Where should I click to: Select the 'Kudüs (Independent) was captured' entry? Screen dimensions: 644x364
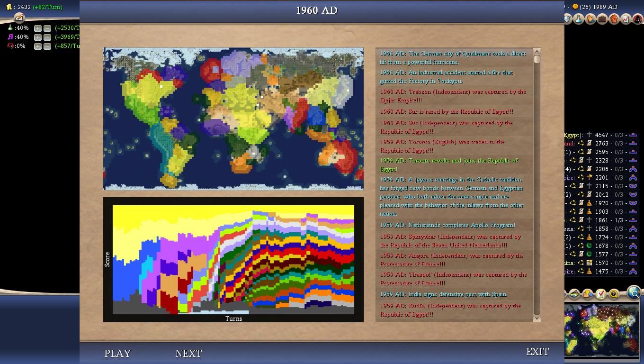coord(454,310)
